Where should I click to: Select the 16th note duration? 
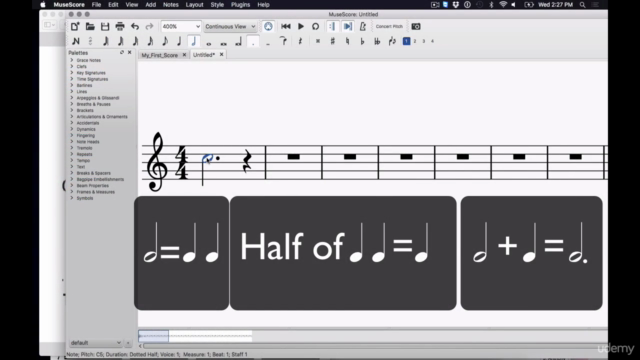click(x=150, y=41)
